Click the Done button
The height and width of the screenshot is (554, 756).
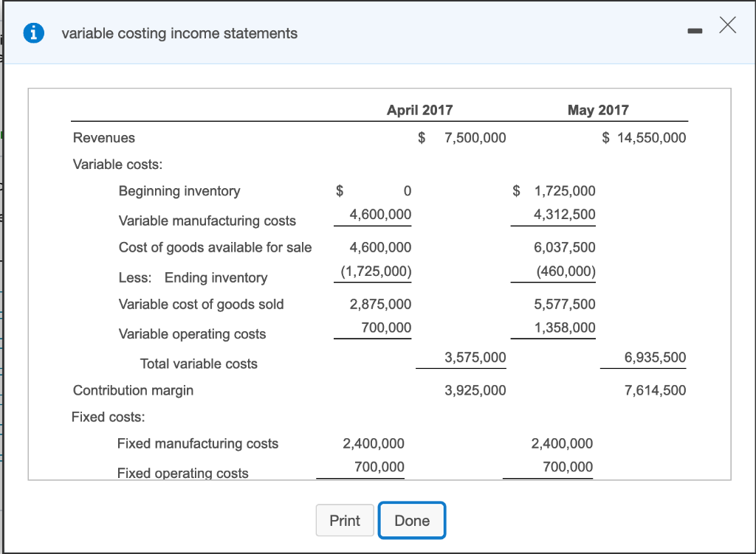coord(412,520)
